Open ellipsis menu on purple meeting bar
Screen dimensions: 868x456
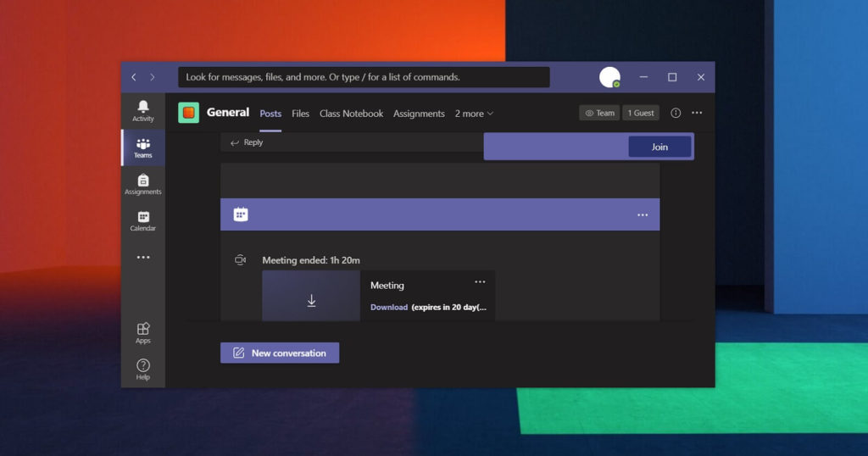(643, 214)
